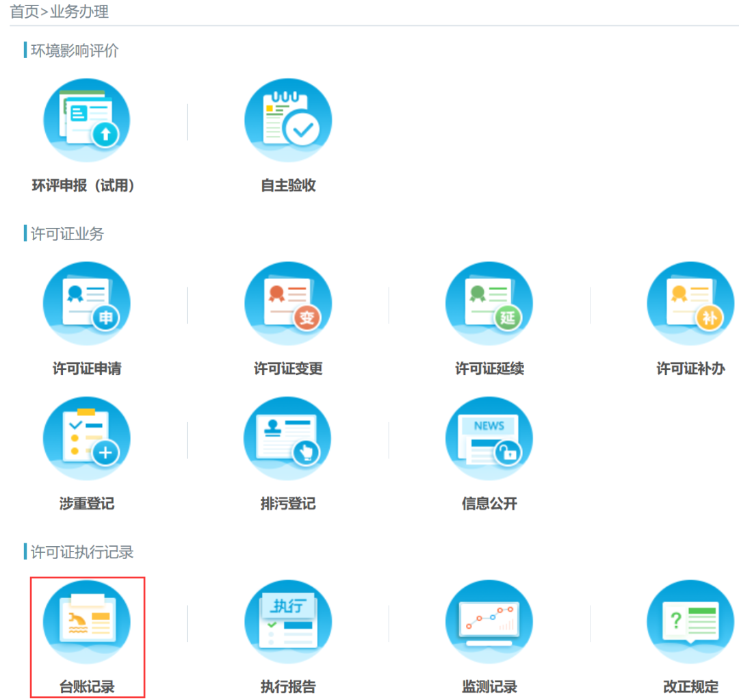Click the 监测记录 monitoring record chart icon
Screen dimensions: 739x700
pyautogui.click(x=489, y=621)
